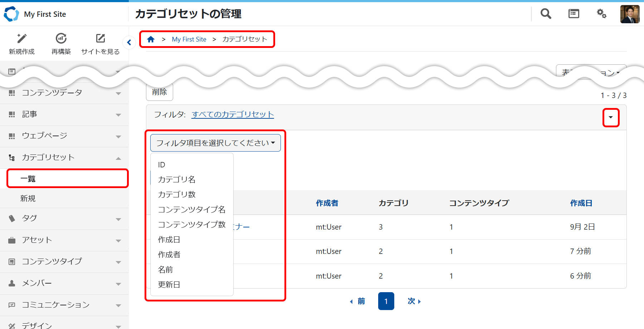Collapse the sidebar with the chevron button
This screenshot has height=329, width=644.
click(129, 43)
